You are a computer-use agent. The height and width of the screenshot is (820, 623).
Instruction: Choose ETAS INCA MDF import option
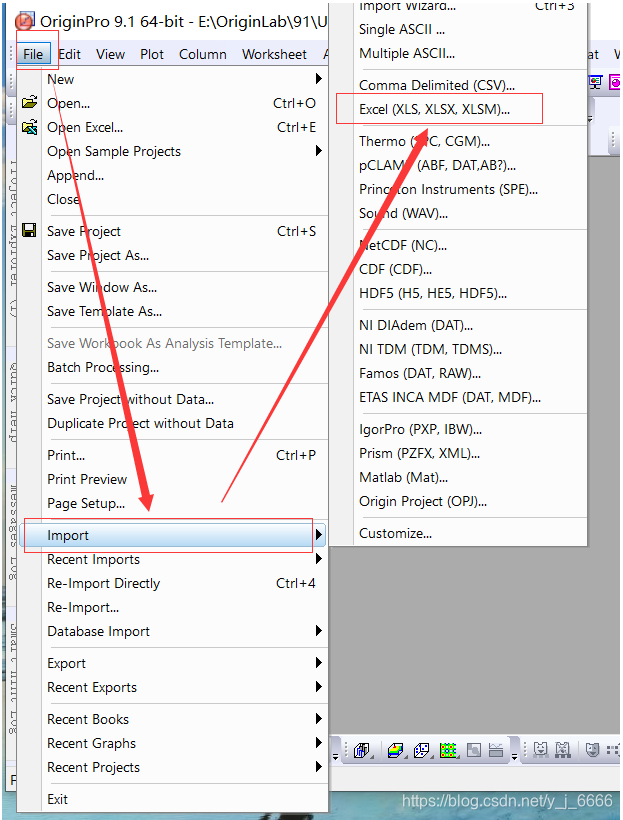click(450, 397)
